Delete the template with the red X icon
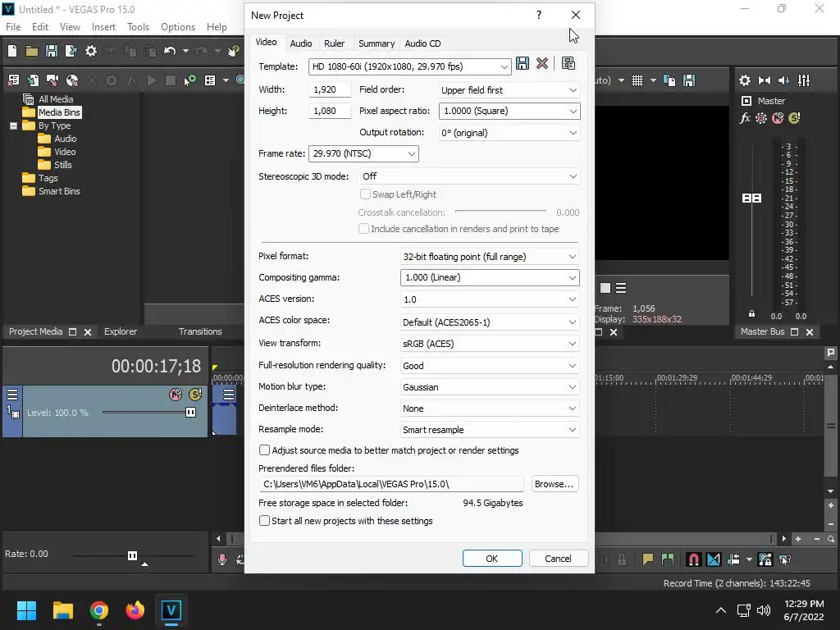 point(542,63)
